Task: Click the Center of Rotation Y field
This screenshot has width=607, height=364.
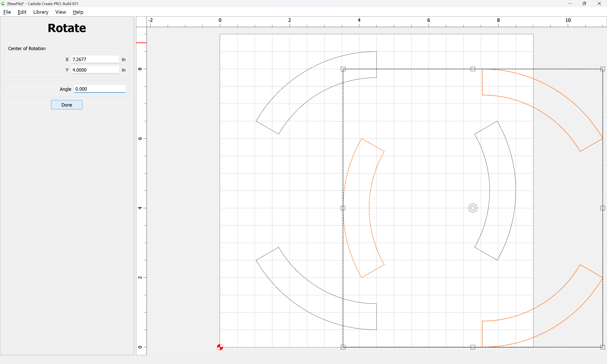Action: coord(95,70)
